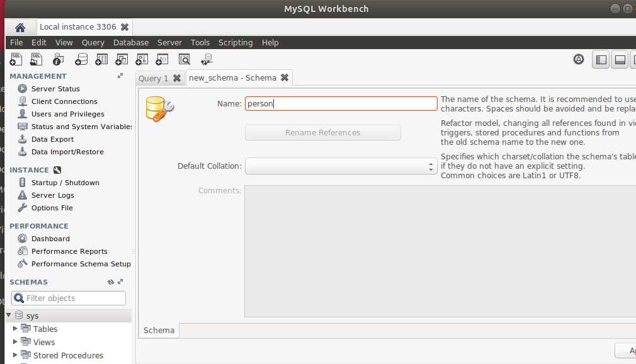Image resolution: width=636 pixels, height=364 pixels.
Task: Open the Default Collation dropdown
Action: tap(341, 166)
